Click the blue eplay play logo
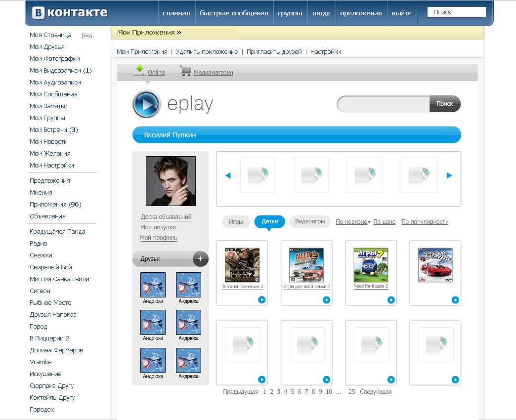 tap(146, 104)
